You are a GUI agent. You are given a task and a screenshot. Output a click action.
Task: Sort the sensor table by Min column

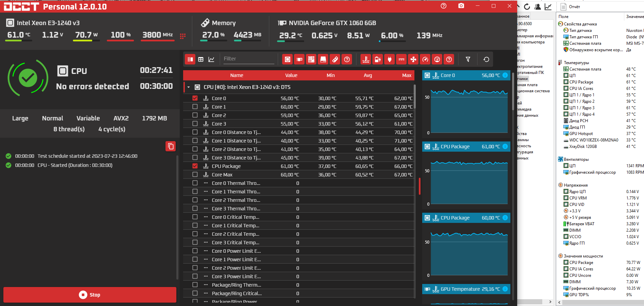[331, 75]
